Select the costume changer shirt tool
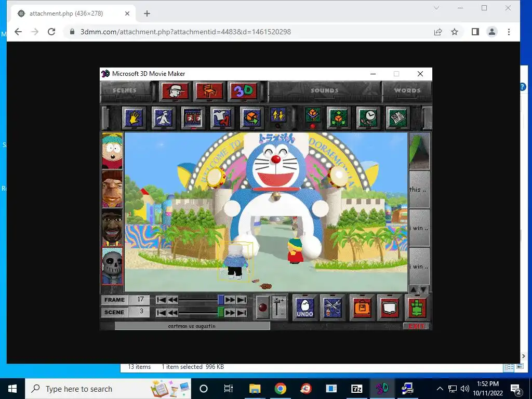532x399 pixels. tap(222, 117)
